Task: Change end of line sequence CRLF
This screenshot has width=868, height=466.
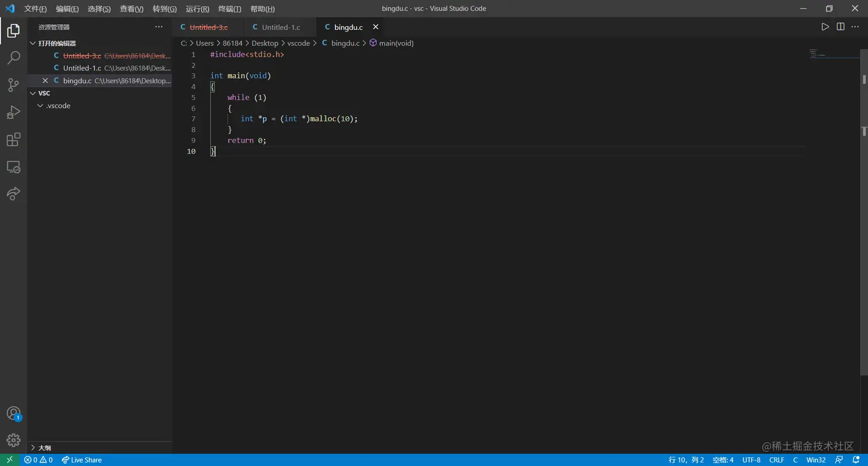Action: [x=777, y=460]
